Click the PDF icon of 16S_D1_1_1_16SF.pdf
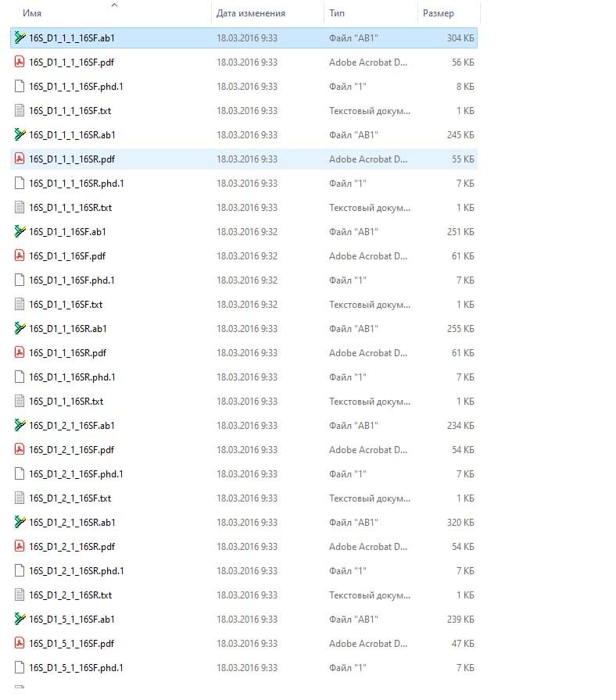616x700 pixels. coord(20,62)
